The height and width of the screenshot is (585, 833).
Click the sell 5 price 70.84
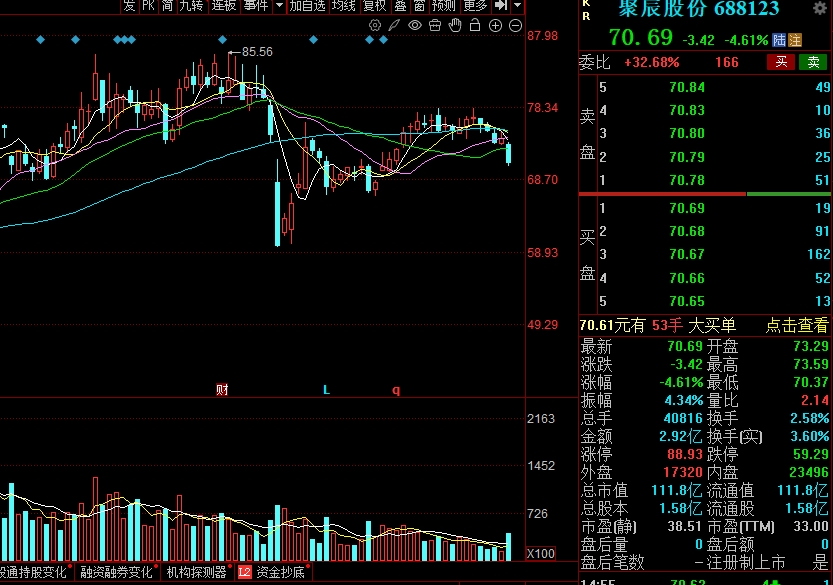pos(687,87)
